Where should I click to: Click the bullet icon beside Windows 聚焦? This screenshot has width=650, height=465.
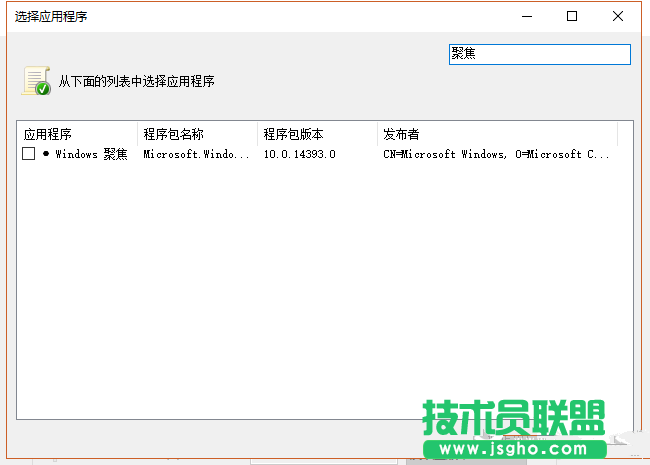pyautogui.click(x=46, y=154)
